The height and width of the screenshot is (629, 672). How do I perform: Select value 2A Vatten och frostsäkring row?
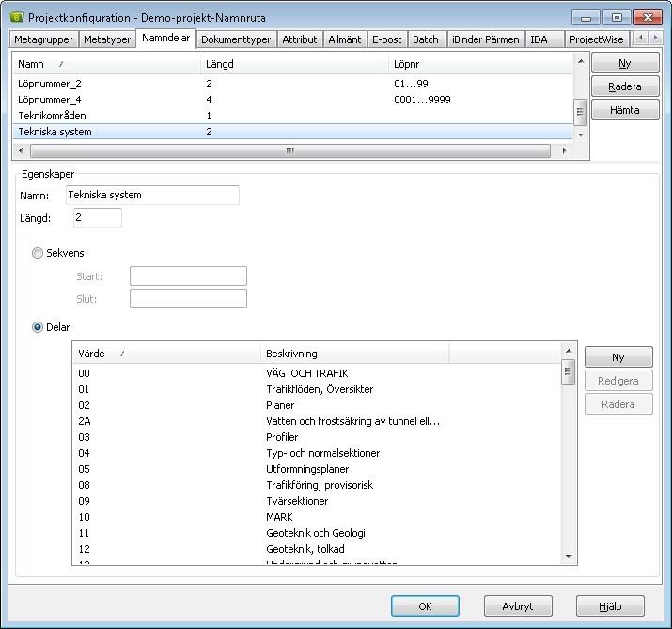click(x=317, y=421)
